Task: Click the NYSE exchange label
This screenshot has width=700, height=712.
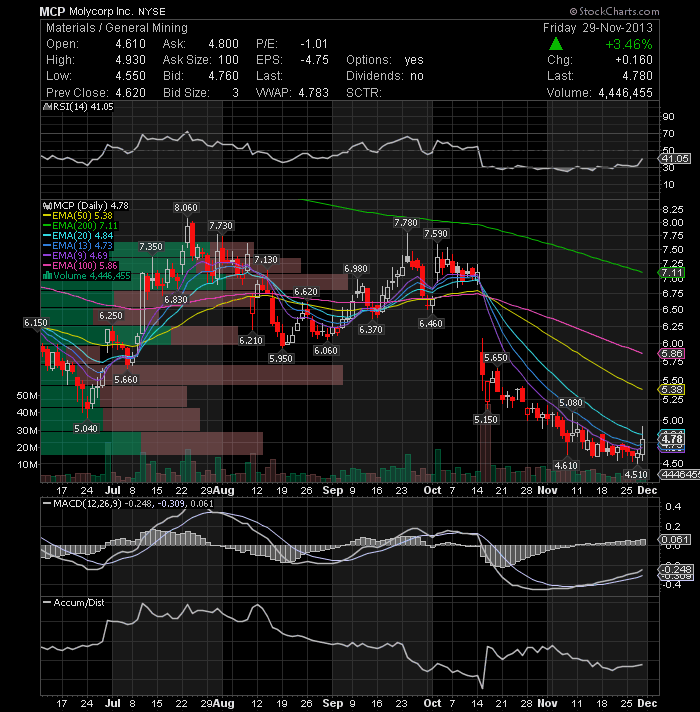Action: (x=152, y=12)
